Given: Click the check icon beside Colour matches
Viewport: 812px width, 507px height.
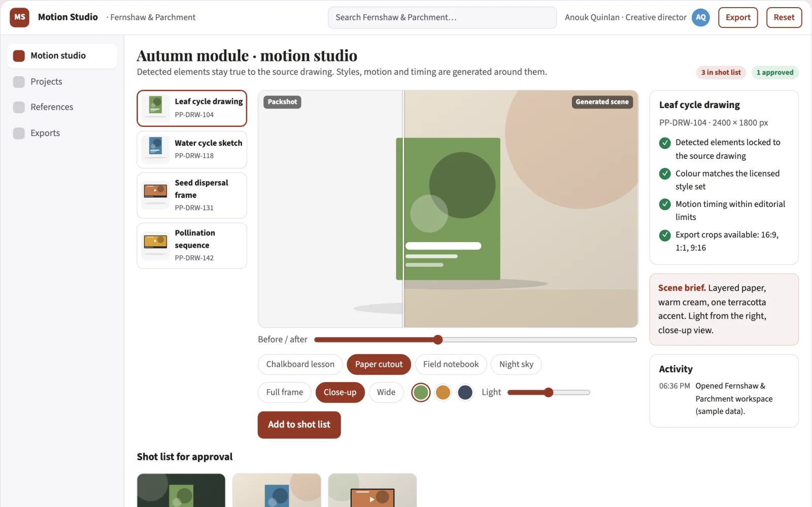Looking at the screenshot, I should 665,174.
